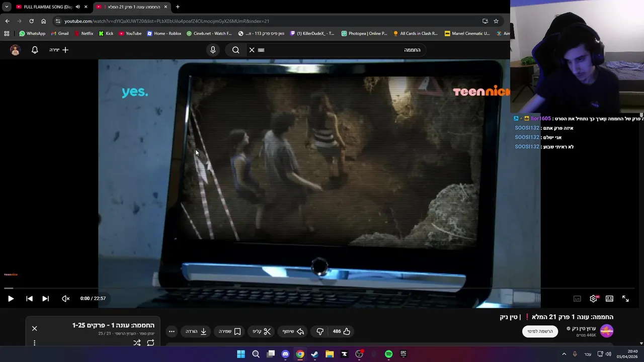Open YouTube account avatar menu

(x=15, y=50)
